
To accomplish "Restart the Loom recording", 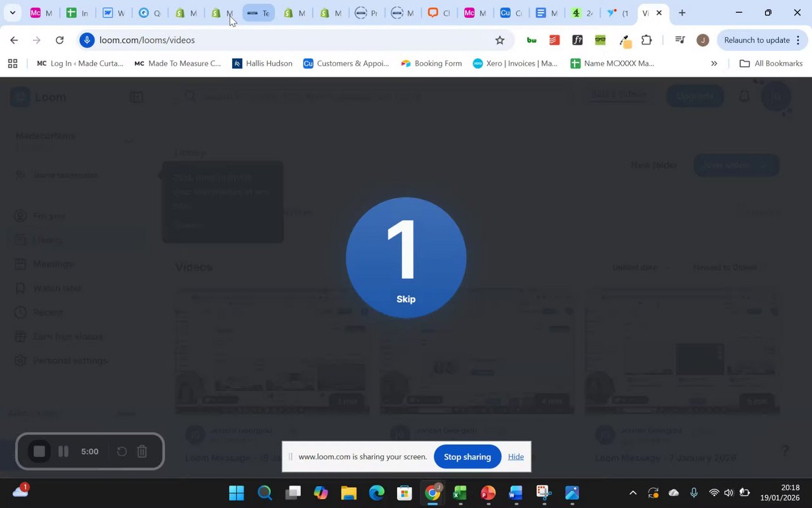I will 122,451.
